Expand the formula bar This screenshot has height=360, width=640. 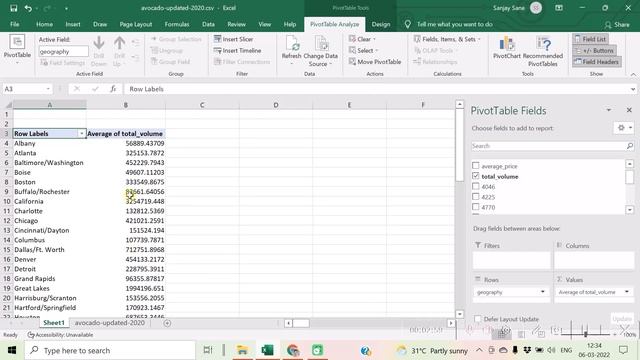(x=632, y=89)
